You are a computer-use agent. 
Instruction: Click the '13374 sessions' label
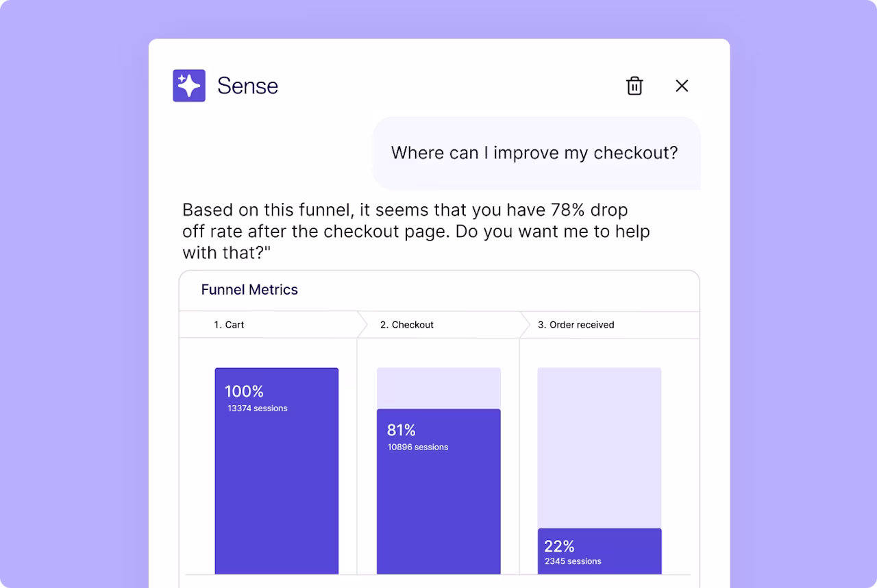click(258, 408)
